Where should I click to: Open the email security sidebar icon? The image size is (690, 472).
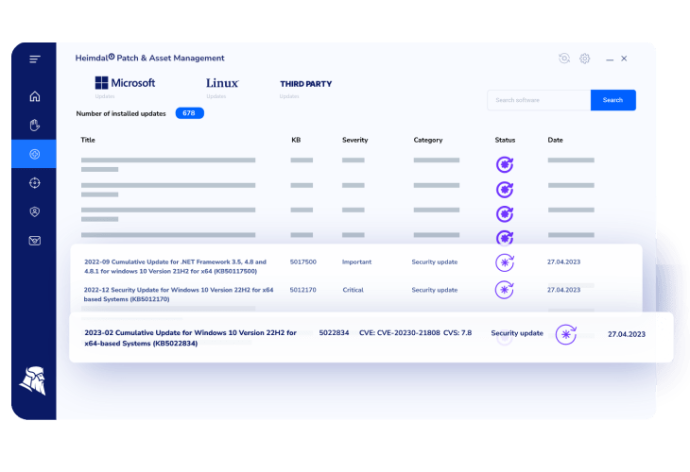[x=35, y=241]
